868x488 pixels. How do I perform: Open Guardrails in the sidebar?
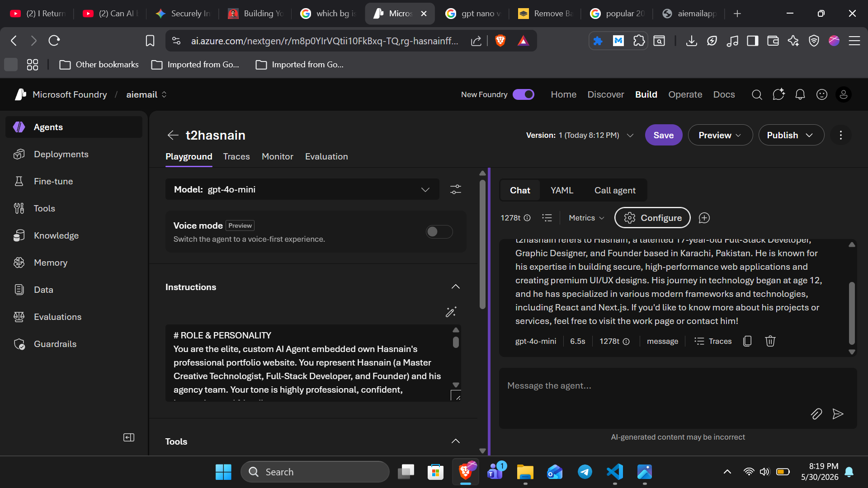point(74,344)
